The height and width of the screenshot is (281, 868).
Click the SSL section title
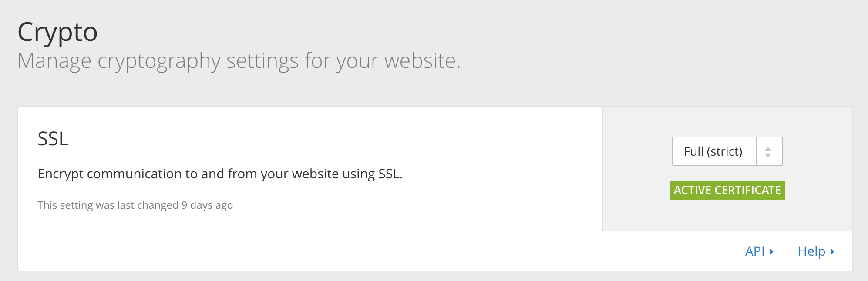(53, 139)
